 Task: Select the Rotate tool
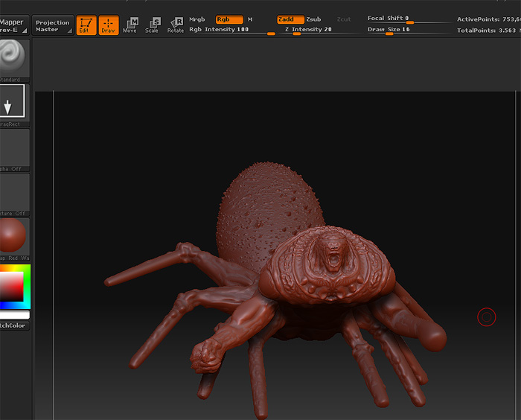click(x=176, y=26)
